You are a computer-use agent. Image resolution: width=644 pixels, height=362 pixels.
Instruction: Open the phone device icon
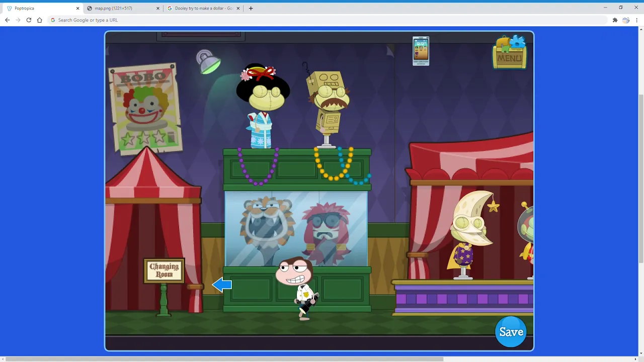tap(421, 51)
